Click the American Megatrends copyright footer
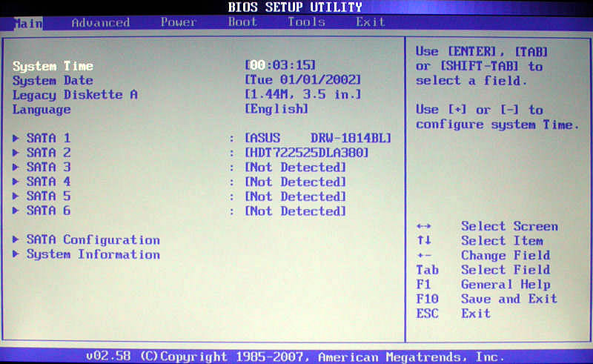 (295, 357)
